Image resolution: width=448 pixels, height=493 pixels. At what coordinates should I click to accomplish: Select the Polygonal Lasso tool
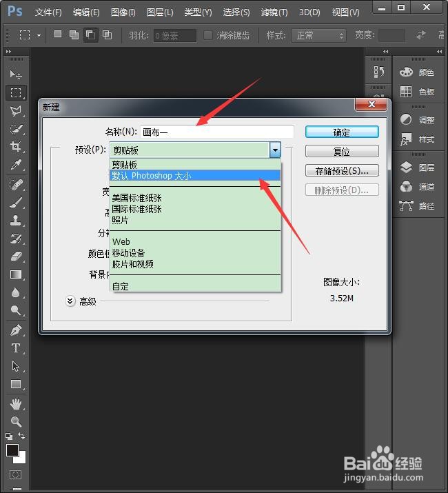[x=16, y=111]
